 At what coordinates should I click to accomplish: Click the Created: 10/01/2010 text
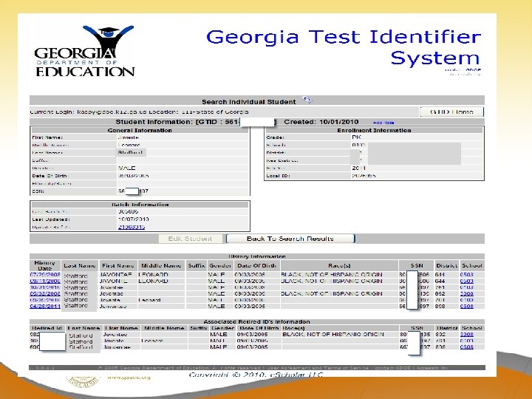pyautogui.click(x=321, y=122)
